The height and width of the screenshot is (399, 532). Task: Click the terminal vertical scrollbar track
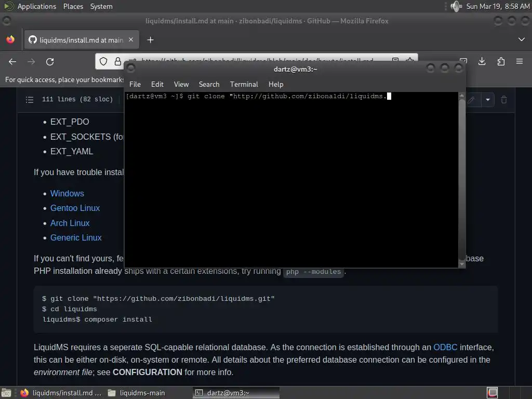coord(462,180)
